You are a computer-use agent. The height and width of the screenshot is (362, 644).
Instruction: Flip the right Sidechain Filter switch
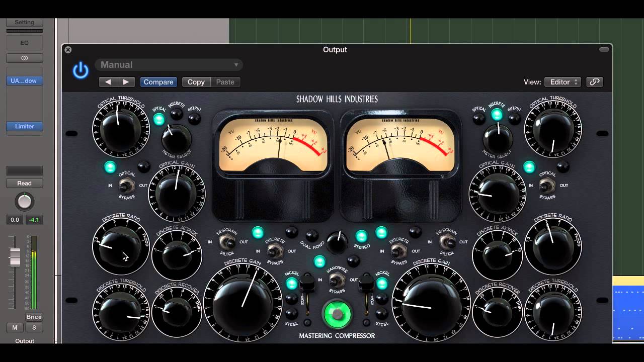tap(446, 243)
